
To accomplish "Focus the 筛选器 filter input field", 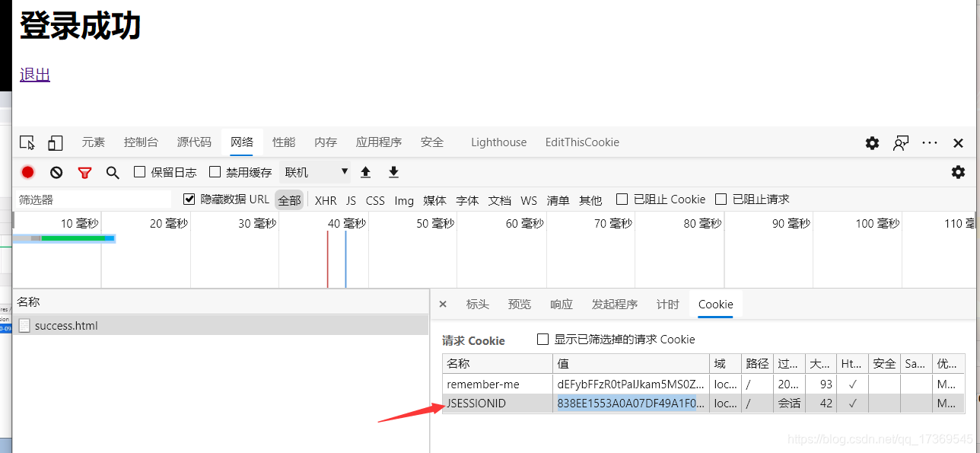I will coord(93,199).
